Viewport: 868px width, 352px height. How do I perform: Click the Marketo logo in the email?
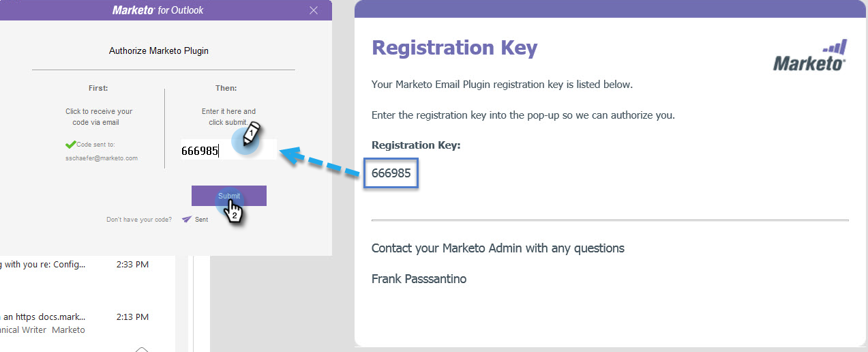point(810,56)
